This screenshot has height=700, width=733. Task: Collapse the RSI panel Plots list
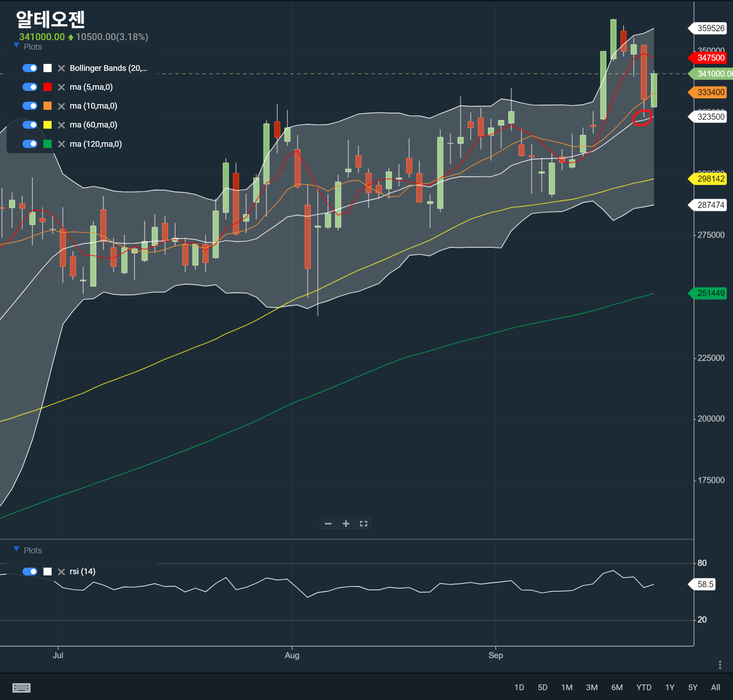16,549
